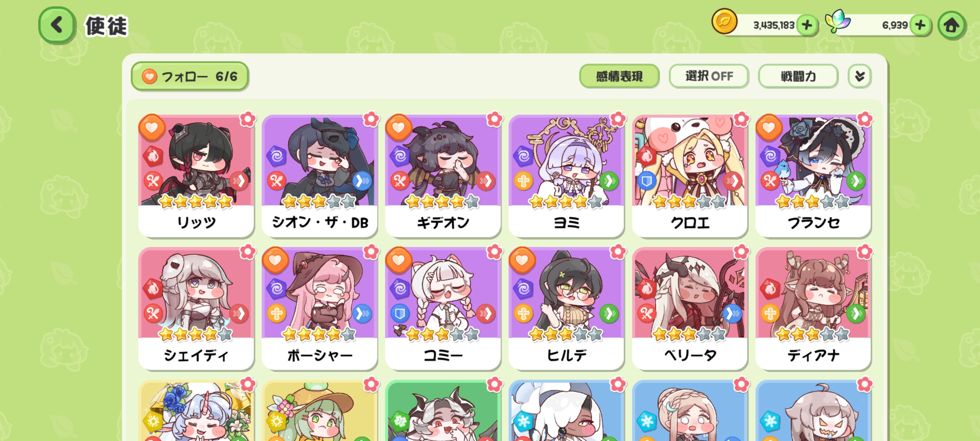
Task: Open the home screen icon
Action: click(x=951, y=26)
